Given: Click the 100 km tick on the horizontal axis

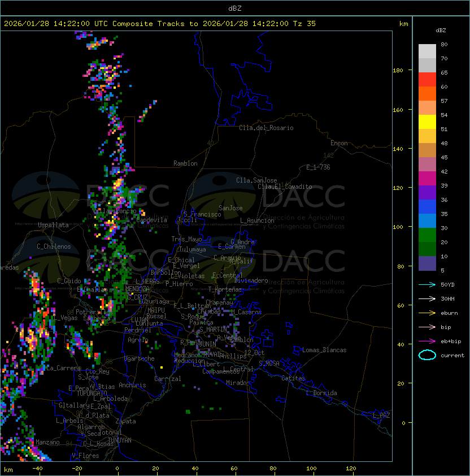Looking at the screenshot, I should (x=311, y=469).
